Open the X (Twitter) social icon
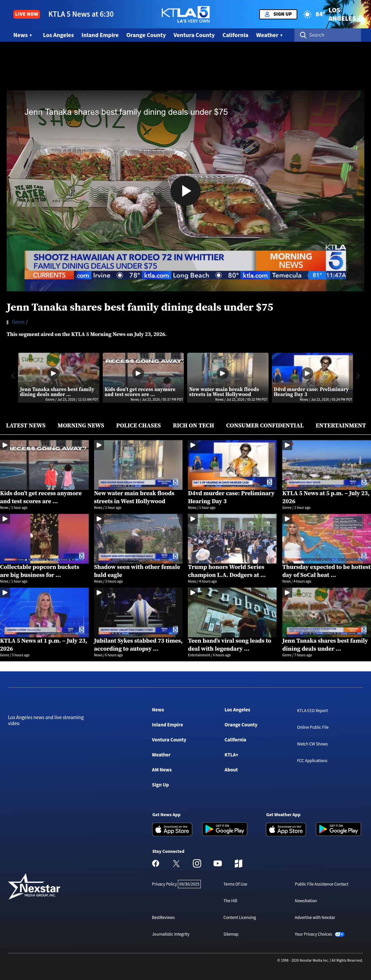Image resolution: width=371 pixels, height=980 pixels. click(176, 863)
